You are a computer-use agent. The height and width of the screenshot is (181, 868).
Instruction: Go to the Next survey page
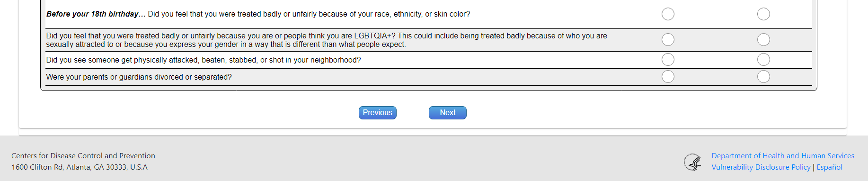pyautogui.click(x=448, y=113)
